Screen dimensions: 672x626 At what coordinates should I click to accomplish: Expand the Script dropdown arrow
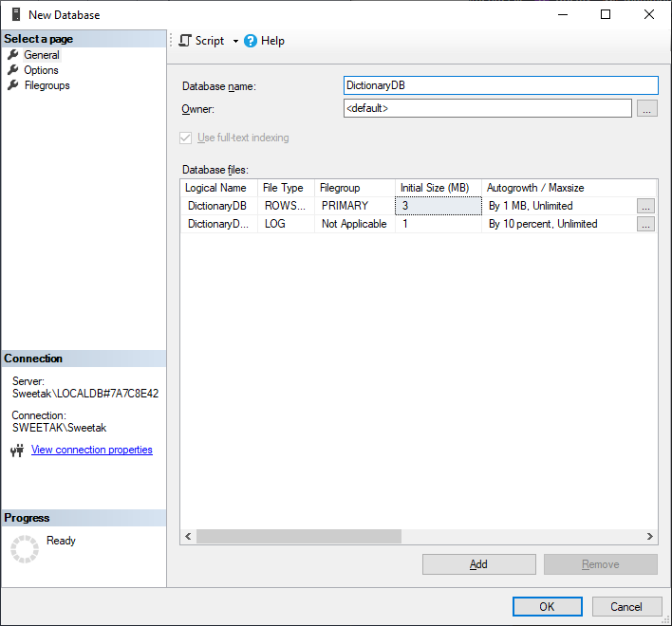click(x=235, y=41)
